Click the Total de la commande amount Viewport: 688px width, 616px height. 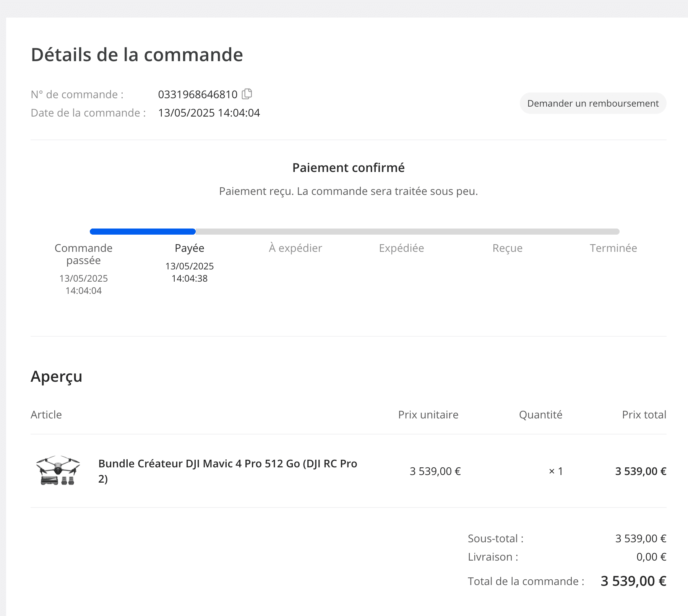[x=633, y=581]
